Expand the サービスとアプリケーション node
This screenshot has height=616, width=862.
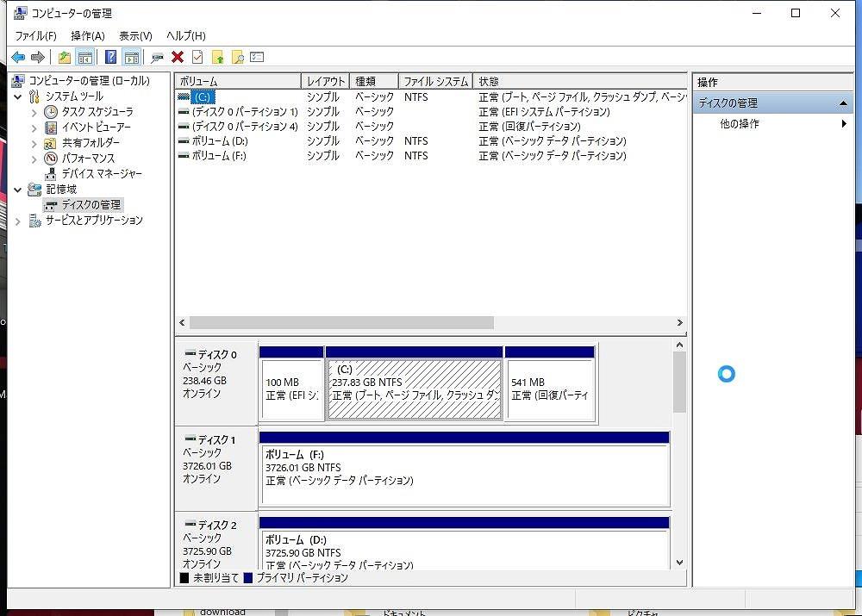(17, 221)
